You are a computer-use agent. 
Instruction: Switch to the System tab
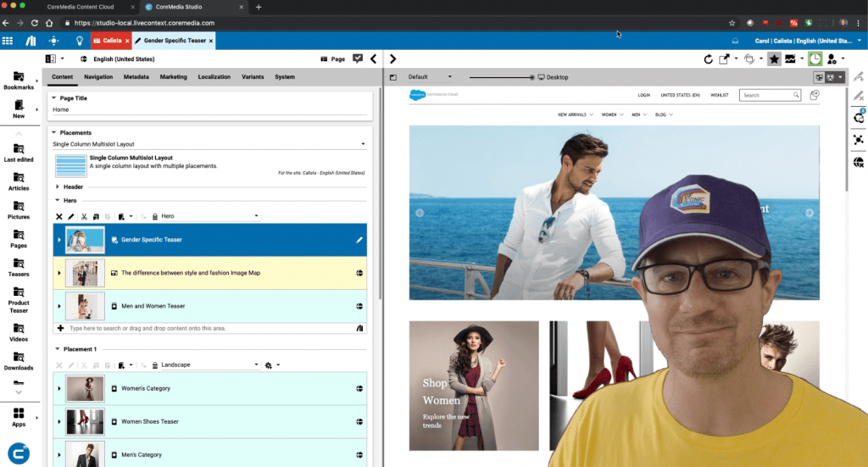[x=285, y=77]
